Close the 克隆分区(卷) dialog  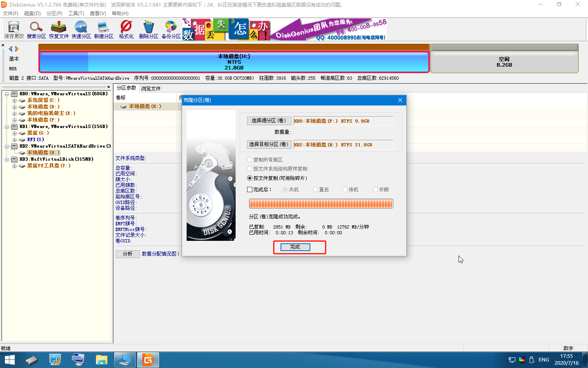click(x=400, y=100)
